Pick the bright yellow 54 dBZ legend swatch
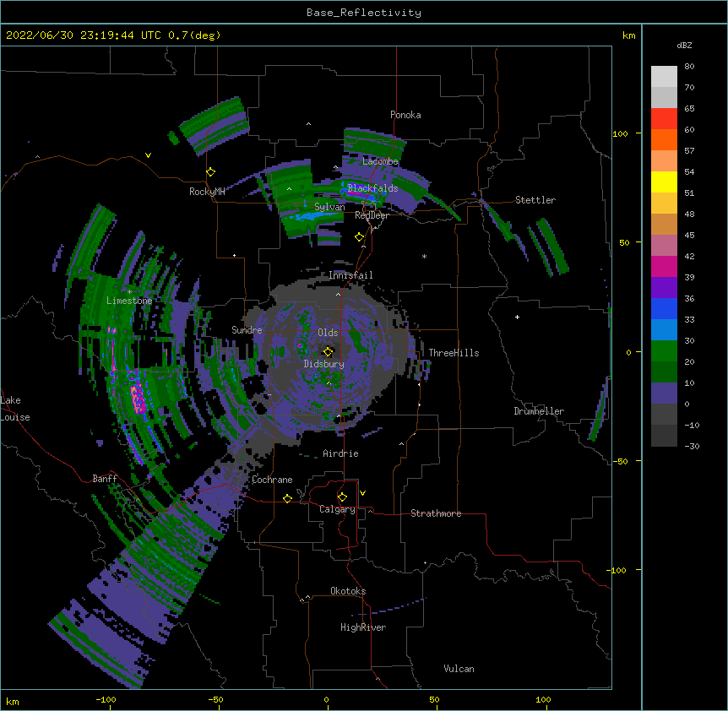 coord(664,182)
